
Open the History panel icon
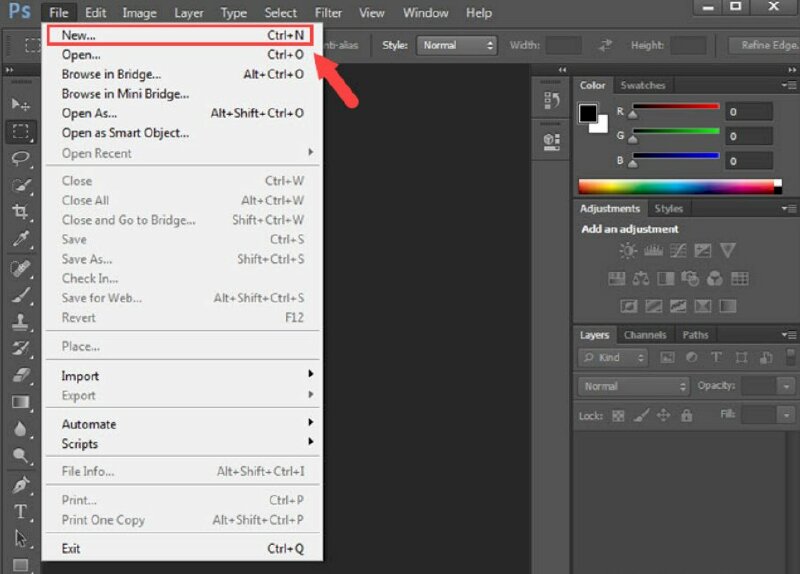pyautogui.click(x=551, y=100)
